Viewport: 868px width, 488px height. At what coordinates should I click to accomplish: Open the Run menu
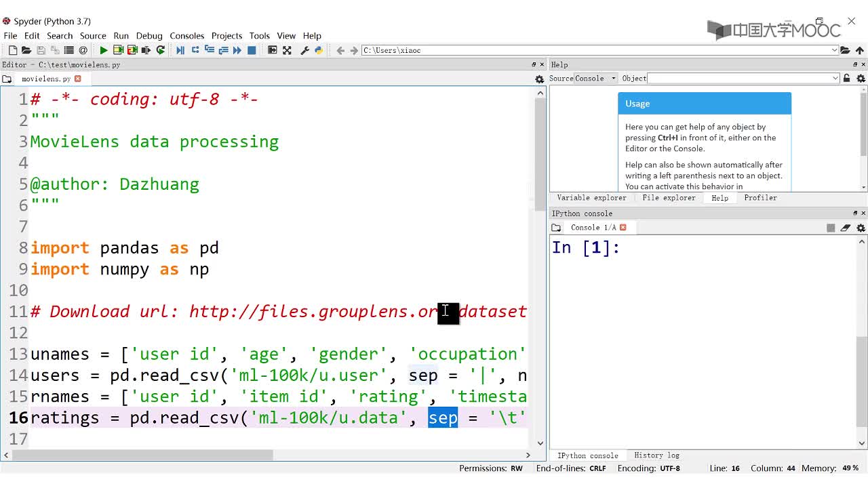(121, 36)
